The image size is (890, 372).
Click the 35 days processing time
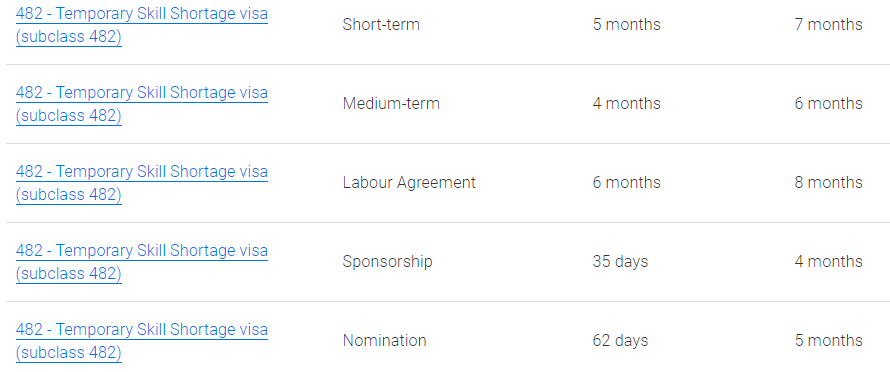pos(620,262)
